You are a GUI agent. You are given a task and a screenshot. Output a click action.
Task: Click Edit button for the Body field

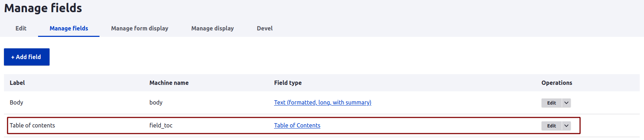(x=551, y=103)
